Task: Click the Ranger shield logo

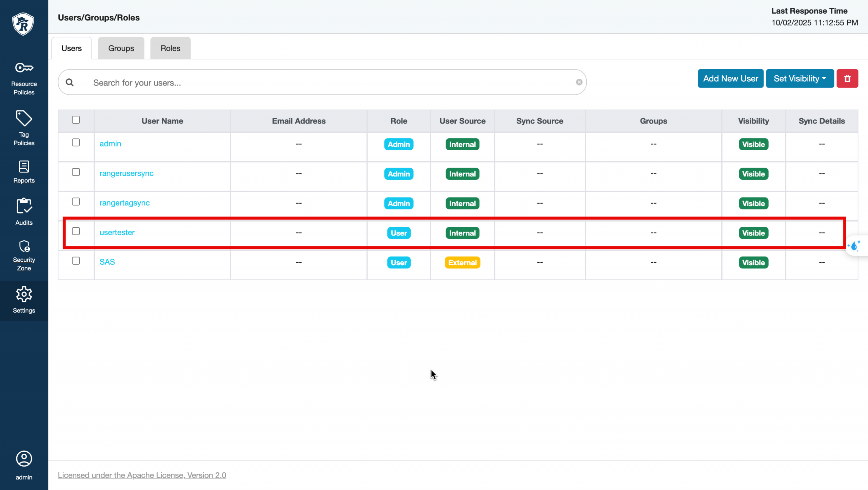Action: 23,24
